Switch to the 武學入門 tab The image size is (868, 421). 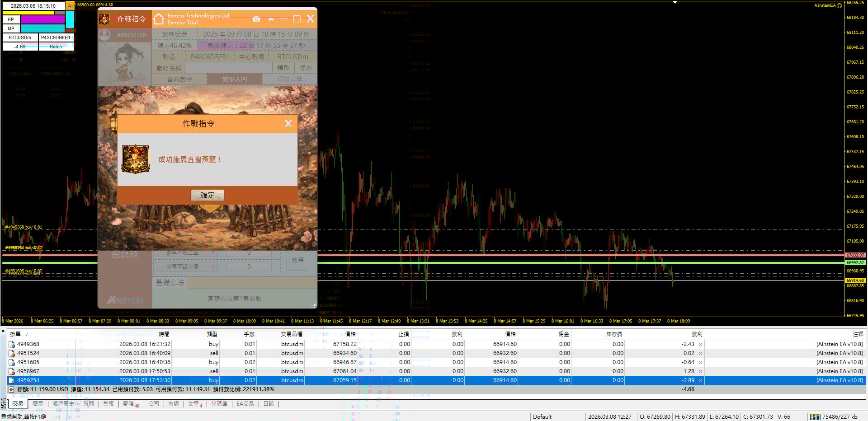pyautogui.click(x=234, y=79)
